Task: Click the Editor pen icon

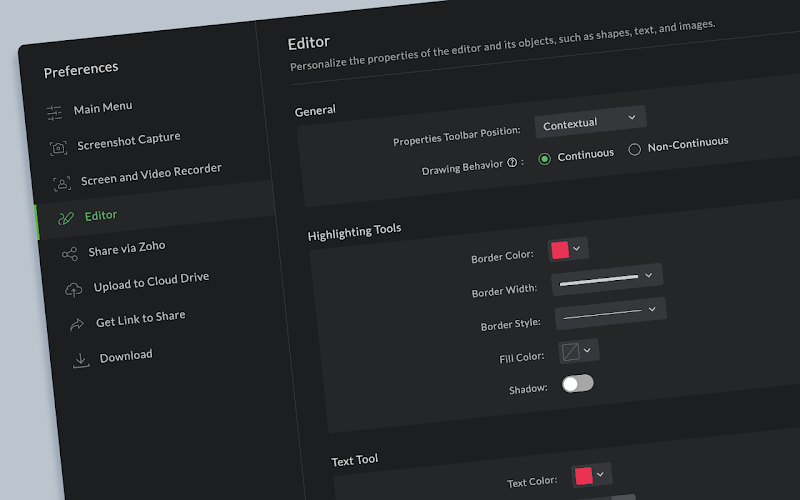Action: pos(66,218)
